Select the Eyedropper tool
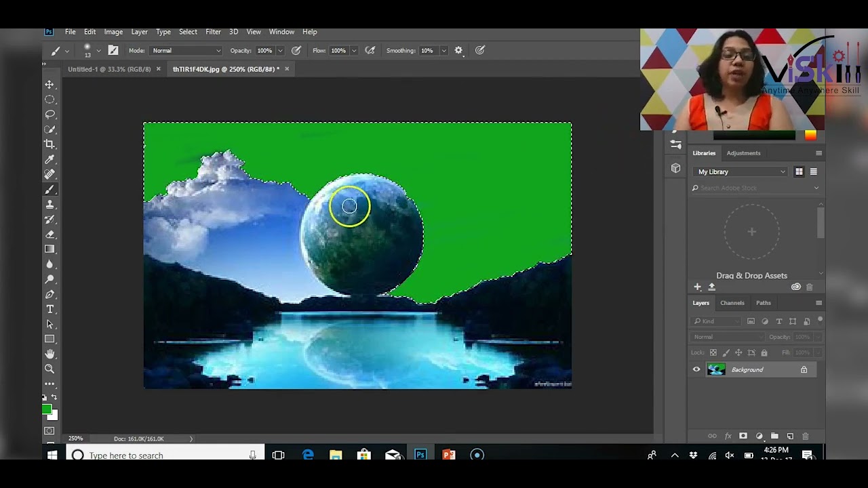This screenshot has width=868, height=488. [50, 159]
